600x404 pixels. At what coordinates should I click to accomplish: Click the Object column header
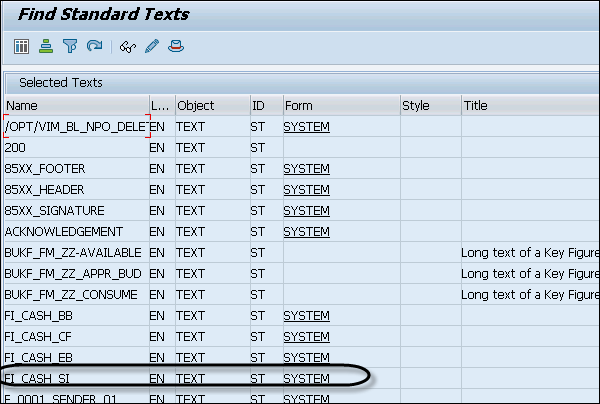tap(213, 105)
